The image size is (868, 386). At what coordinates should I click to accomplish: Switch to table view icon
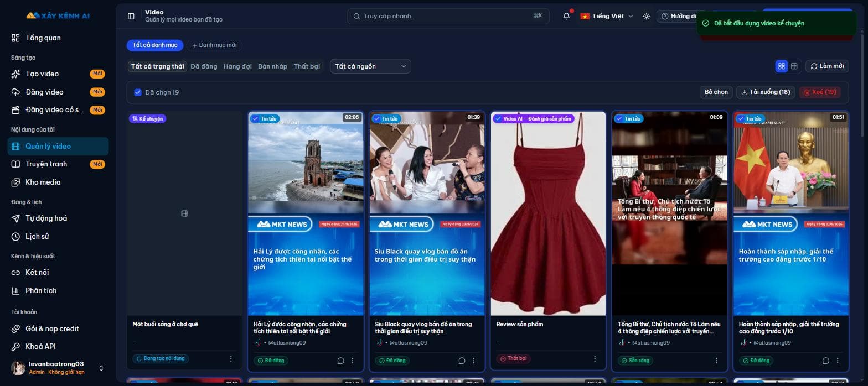pyautogui.click(x=794, y=66)
